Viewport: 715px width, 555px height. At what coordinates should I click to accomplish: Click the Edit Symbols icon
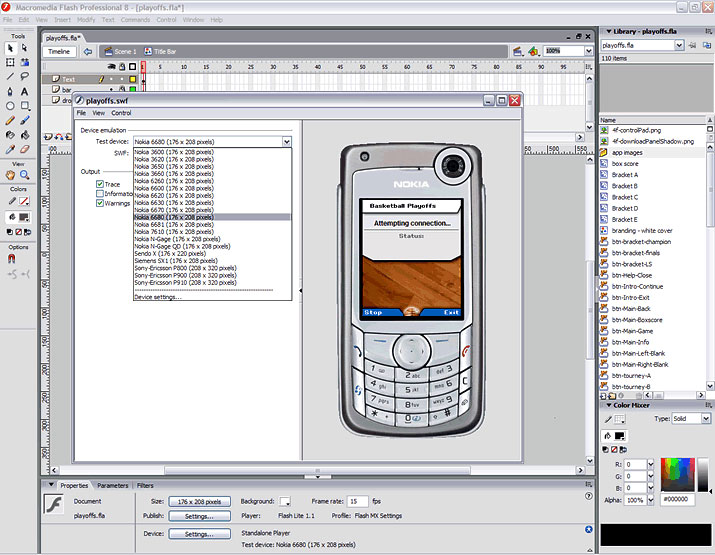click(x=532, y=50)
